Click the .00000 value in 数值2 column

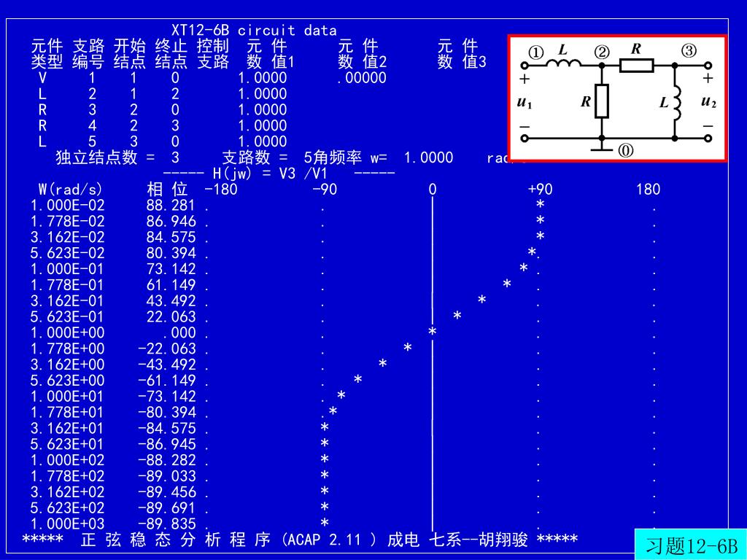361,78
